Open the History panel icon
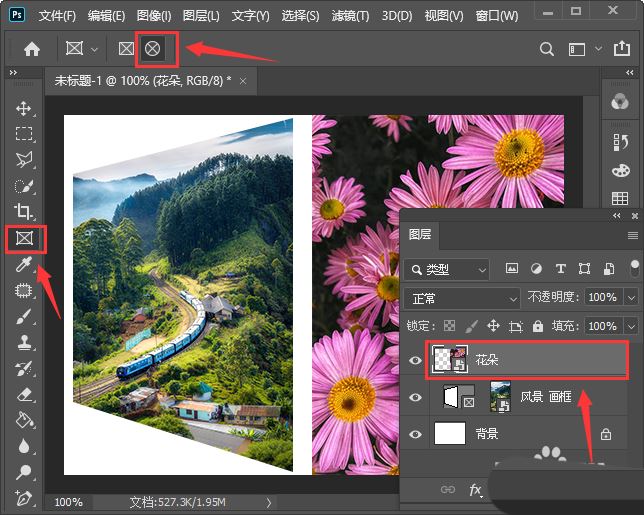644x515 pixels. pos(620,143)
